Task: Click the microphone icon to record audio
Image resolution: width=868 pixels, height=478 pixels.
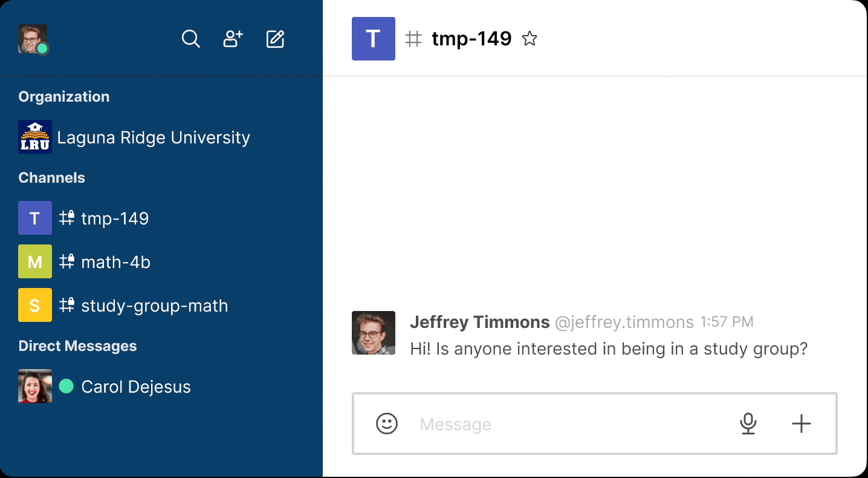Action: [x=748, y=424]
